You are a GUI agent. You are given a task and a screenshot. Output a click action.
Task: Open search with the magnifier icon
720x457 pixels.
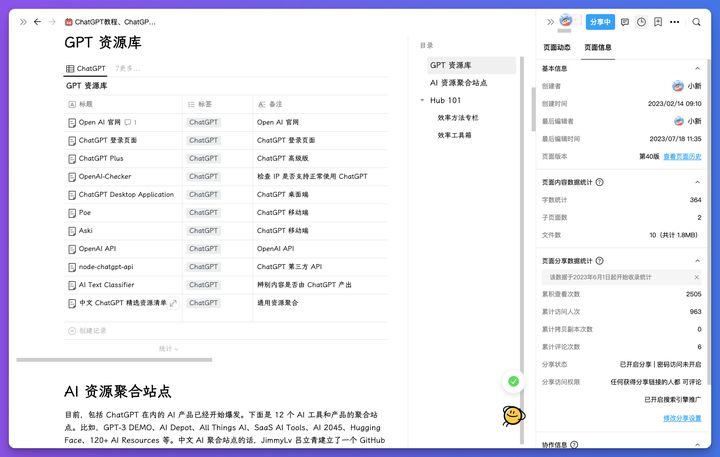point(696,22)
